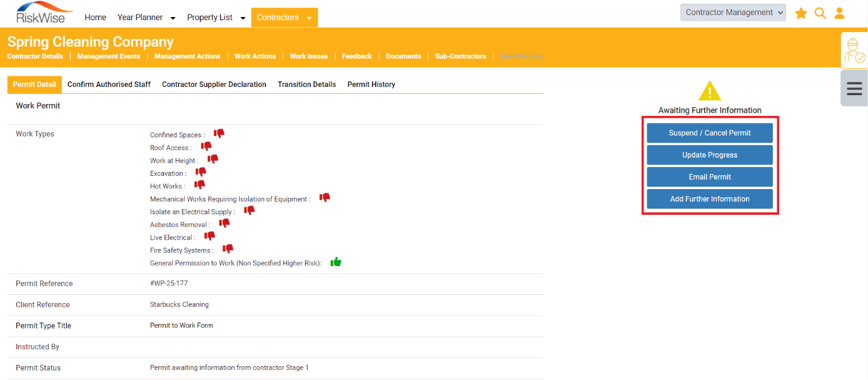Click thumbs-down icon for Excavation

click(200, 172)
